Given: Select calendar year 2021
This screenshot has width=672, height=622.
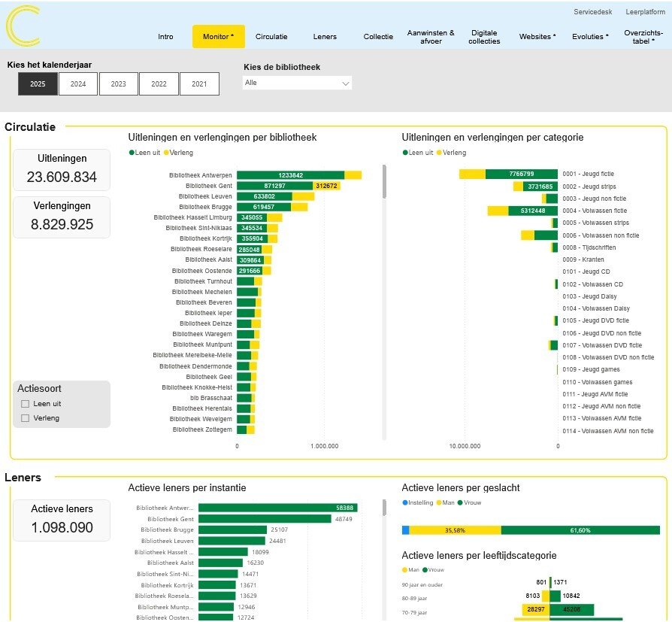Looking at the screenshot, I should 199,83.
